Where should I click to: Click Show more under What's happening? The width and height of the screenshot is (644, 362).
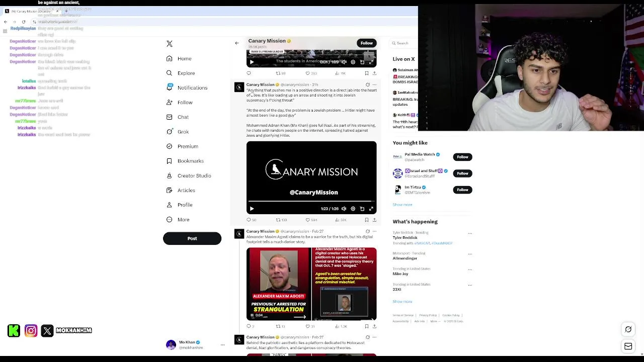[403, 302]
